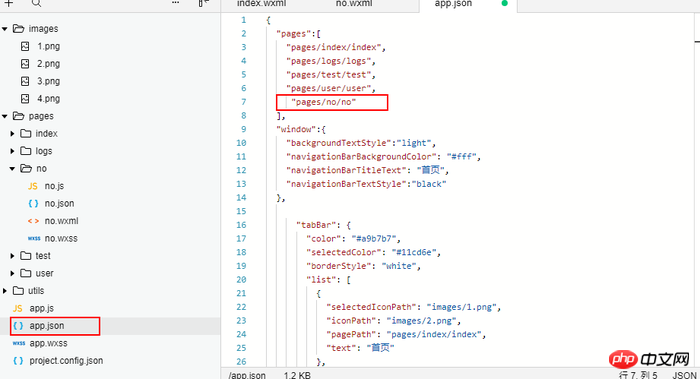
Task: Expand the utils folder arrow
Action: tap(5, 291)
